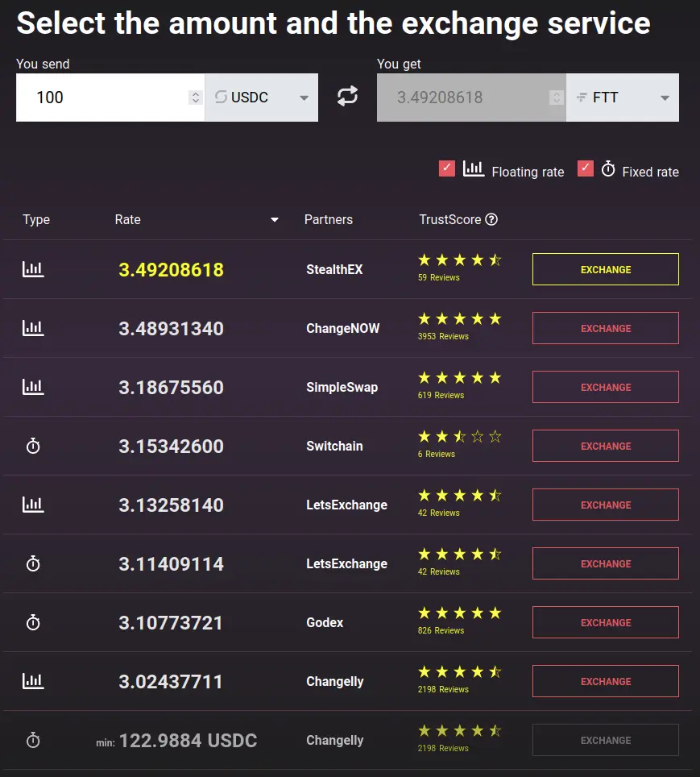Click the floating rate chart icon in StealthEX row
This screenshot has height=777, width=700.
(33, 269)
